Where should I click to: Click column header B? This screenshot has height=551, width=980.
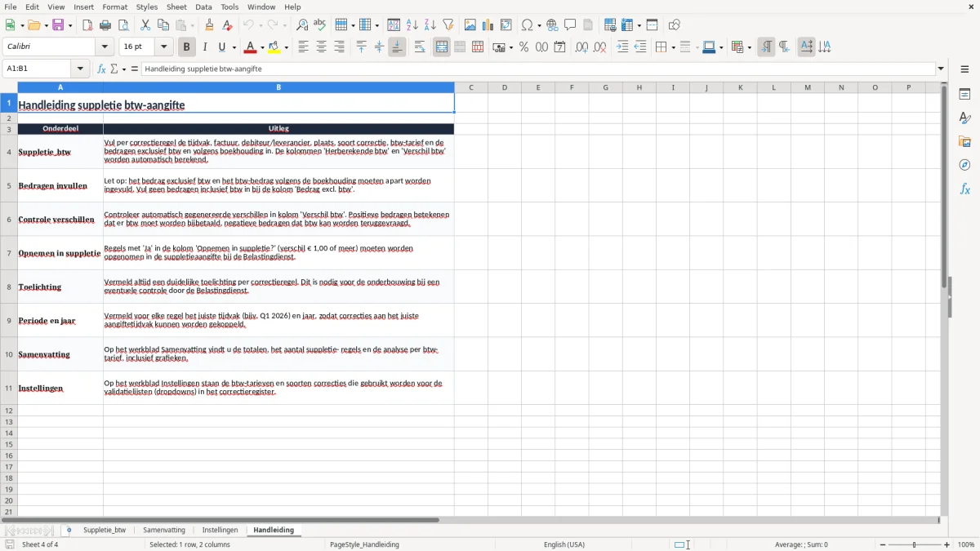tap(278, 87)
